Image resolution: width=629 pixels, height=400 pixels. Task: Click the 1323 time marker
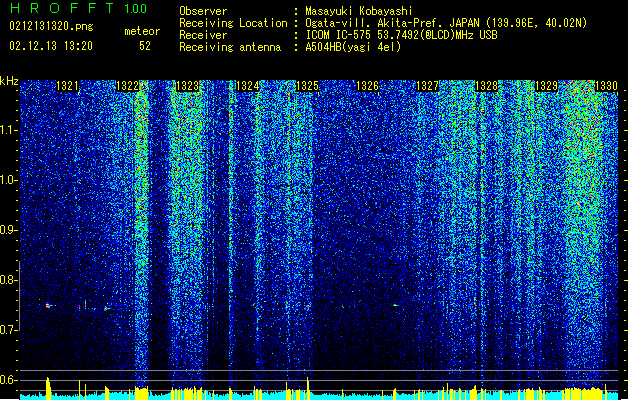click(x=187, y=86)
